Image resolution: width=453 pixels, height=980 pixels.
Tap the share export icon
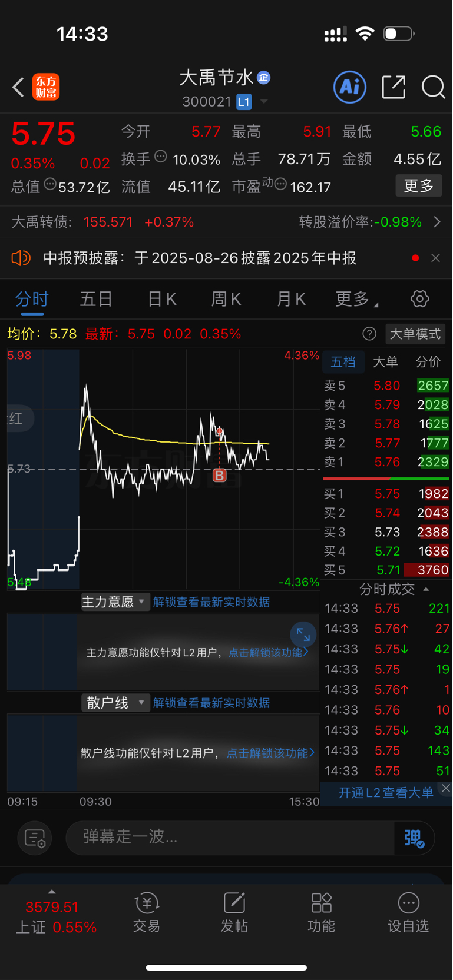pyautogui.click(x=394, y=87)
